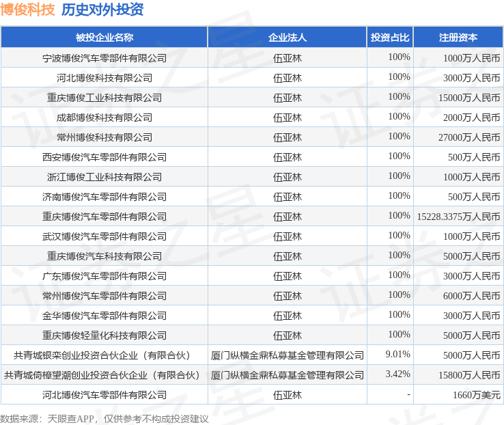The image size is (504, 425).
Task: Select 济南博俊汽车零部件有限公司 company name
Action: click(x=104, y=197)
